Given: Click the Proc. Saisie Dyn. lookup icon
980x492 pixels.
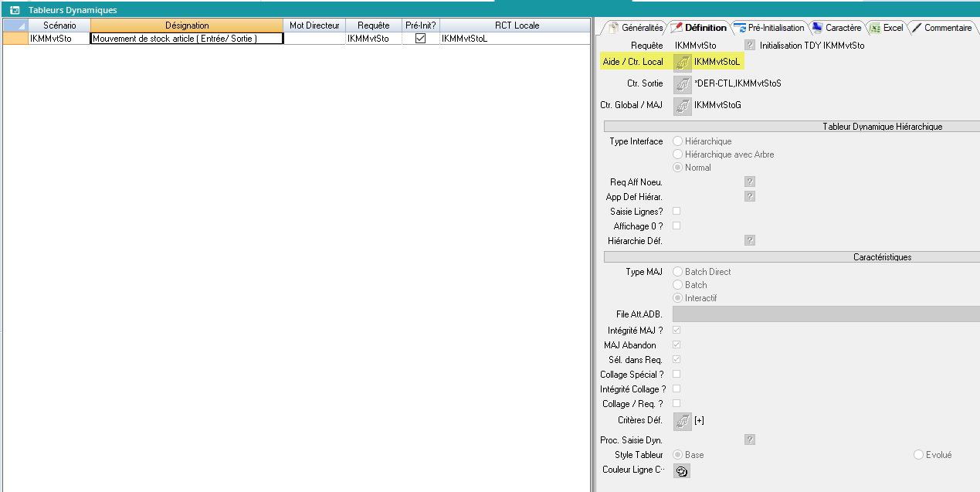Looking at the screenshot, I should [x=749, y=439].
